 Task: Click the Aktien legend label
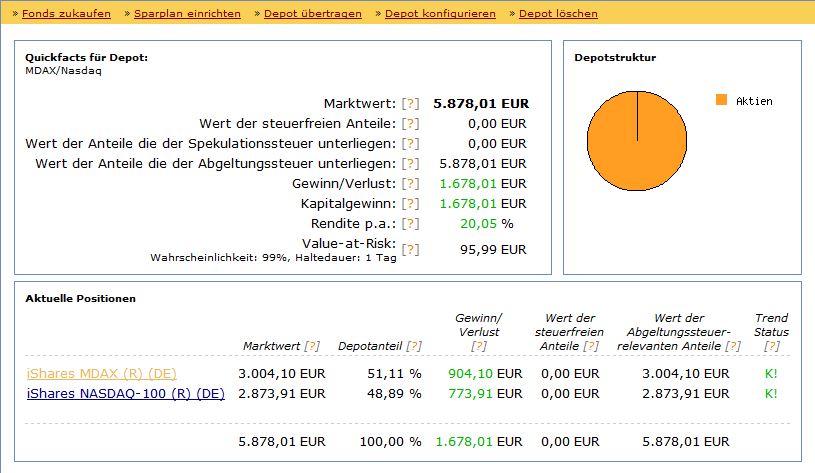click(754, 101)
